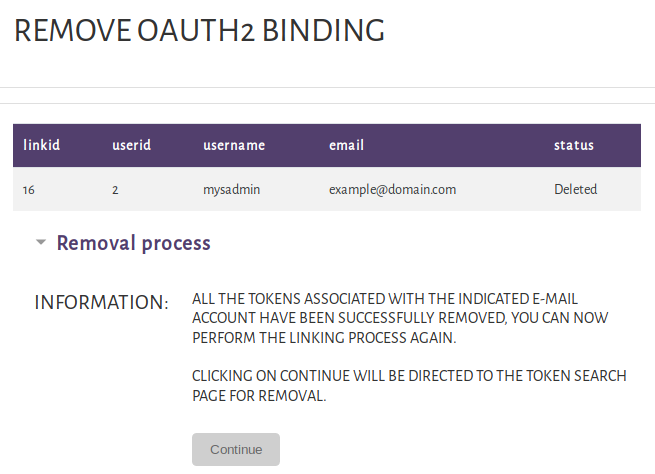
Task: Click the Deleted status cell
Action: tap(575, 189)
